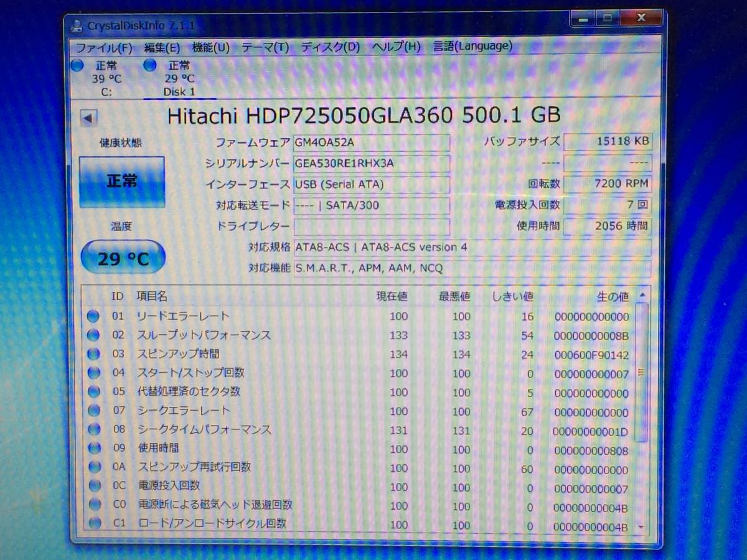
Task: Open the 言語(Language) menu
Action: pos(472,46)
